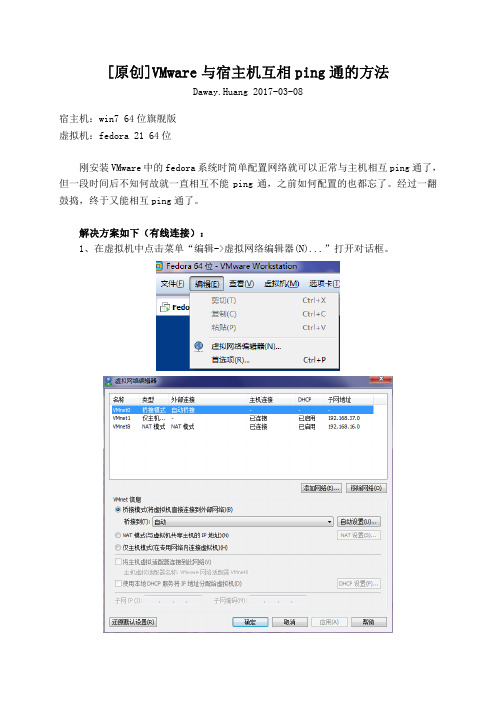Click the DHCP column header

(304, 400)
